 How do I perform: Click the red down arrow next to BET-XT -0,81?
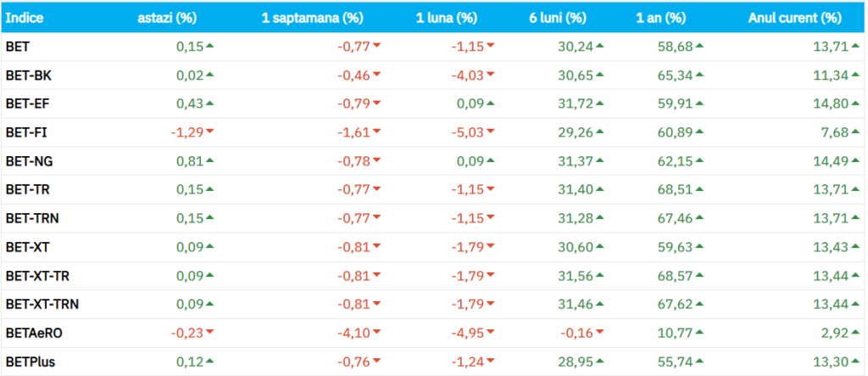(x=376, y=246)
